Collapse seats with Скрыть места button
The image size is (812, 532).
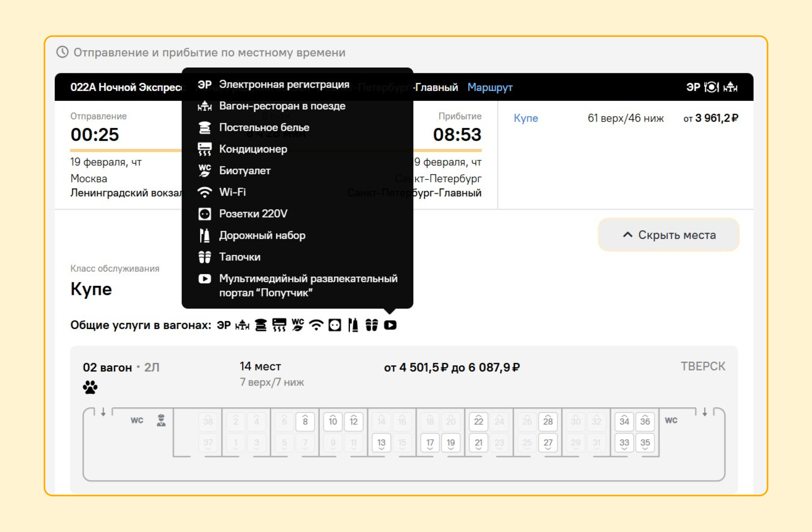click(668, 235)
